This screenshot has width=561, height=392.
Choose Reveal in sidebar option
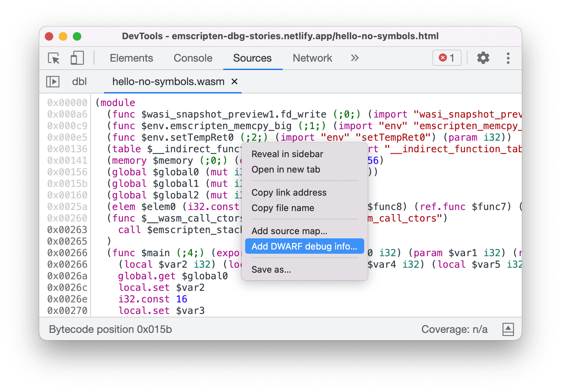(x=287, y=154)
